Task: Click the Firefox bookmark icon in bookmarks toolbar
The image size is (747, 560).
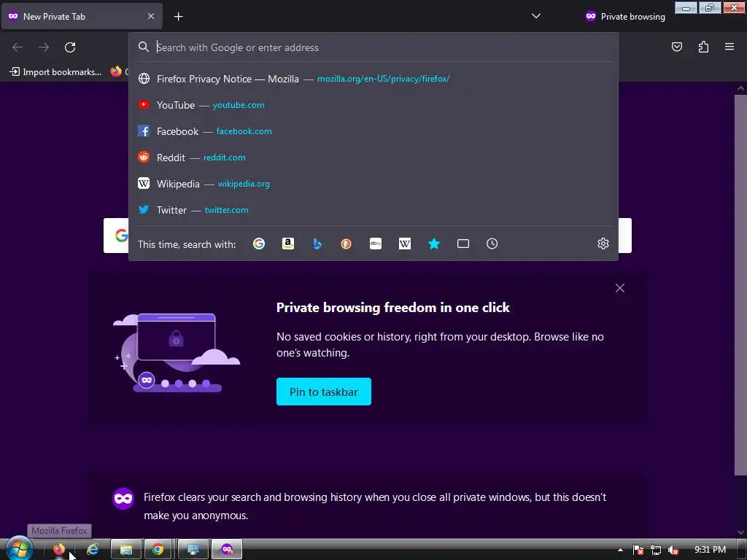Action: pyautogui.click(x=116, y=71)
